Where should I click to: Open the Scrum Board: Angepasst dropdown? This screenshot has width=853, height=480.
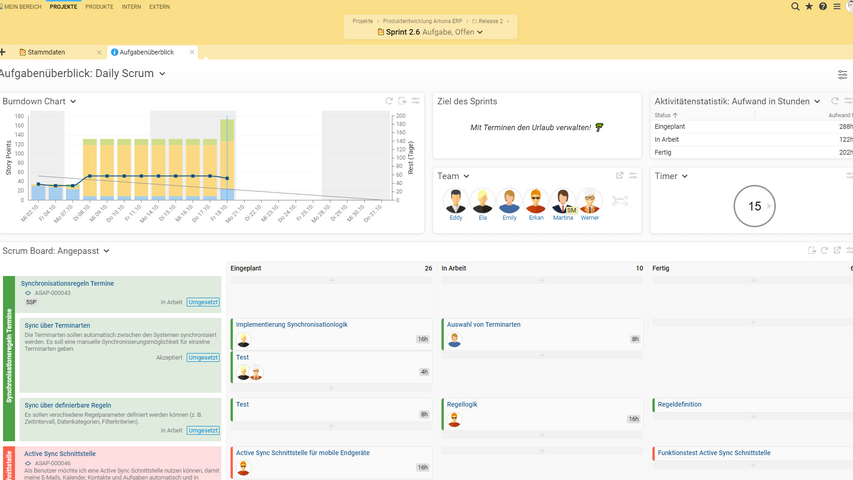[x=106, y=251]
